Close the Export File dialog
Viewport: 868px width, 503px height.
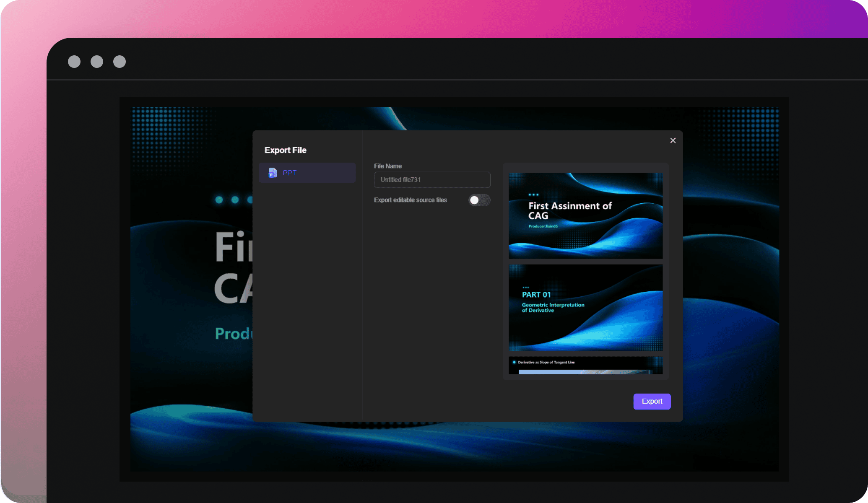[x=673, y=141]
